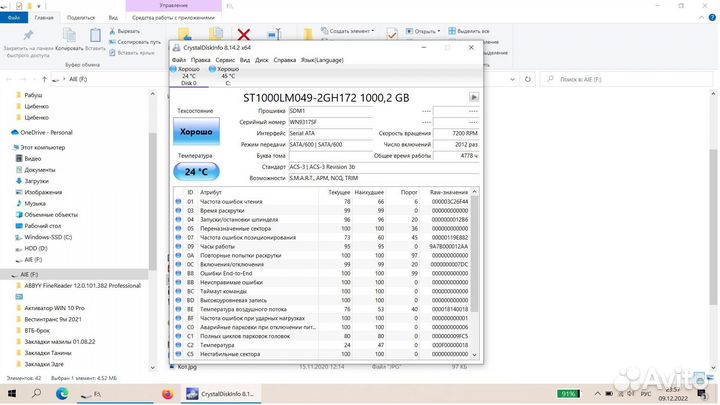Open the Создать элемент dropdown
Screen dimensions: 720x405
[348, 31]
